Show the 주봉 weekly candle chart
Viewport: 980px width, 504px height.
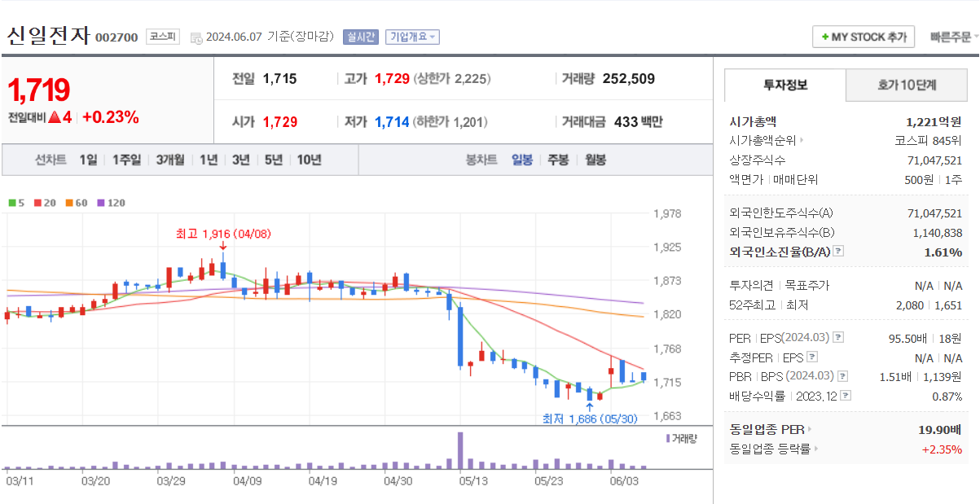pos(558,160)
